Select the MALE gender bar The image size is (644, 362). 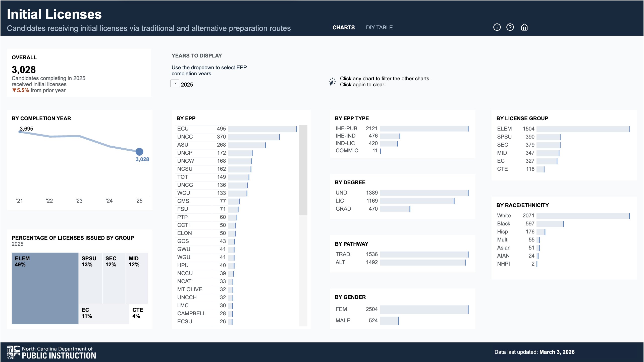(389, 321)
